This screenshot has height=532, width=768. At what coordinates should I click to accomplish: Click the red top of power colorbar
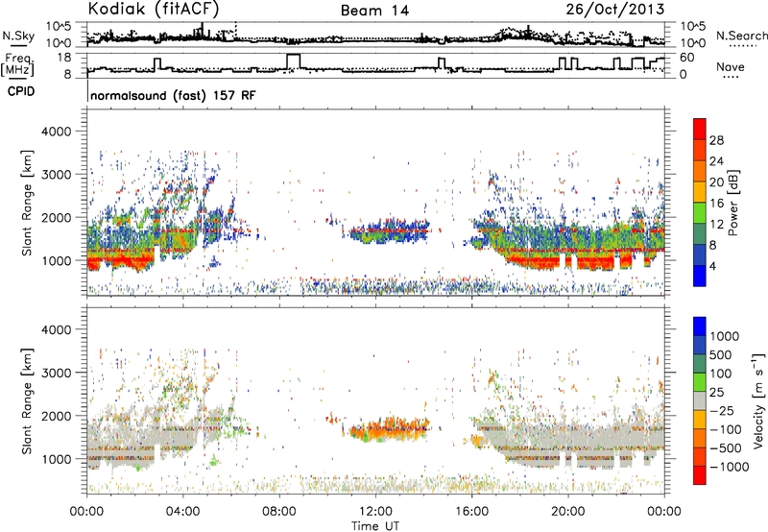click(x=700, y=129)
